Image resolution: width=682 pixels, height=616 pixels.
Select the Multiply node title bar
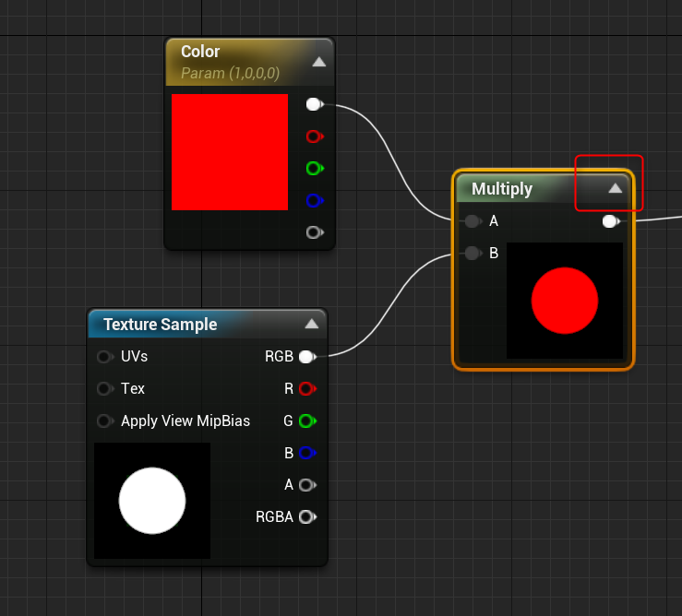(x=543, y=189)
